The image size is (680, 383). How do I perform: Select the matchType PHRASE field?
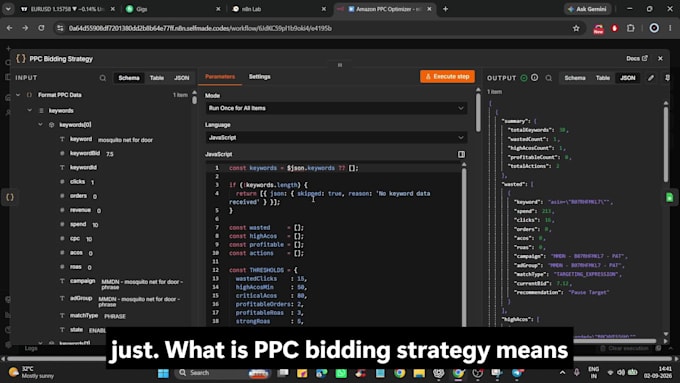92,316
